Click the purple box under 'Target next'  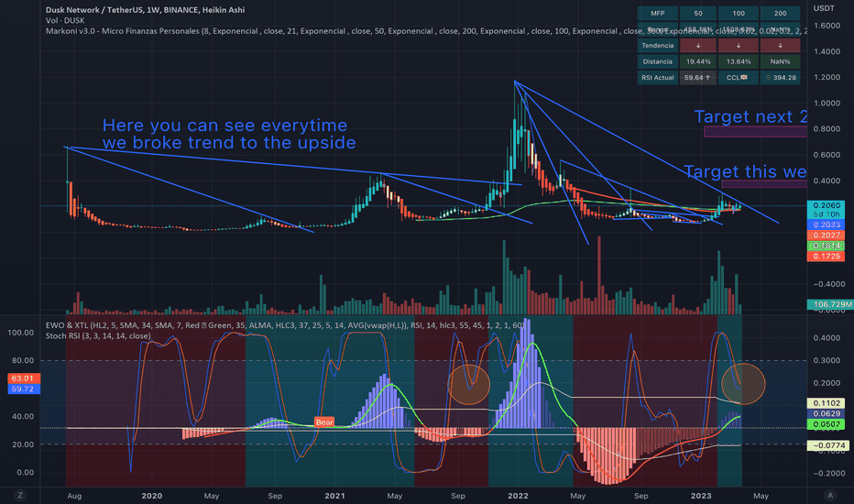tap(755, 131)
